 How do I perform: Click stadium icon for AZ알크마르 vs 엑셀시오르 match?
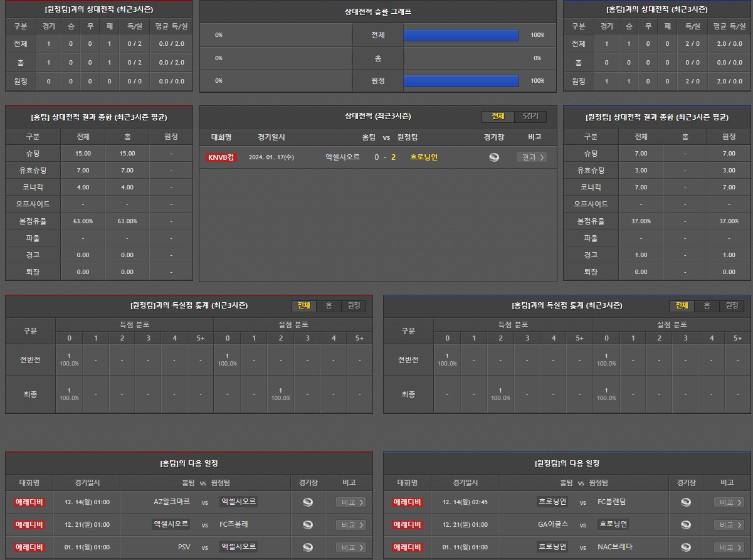point(308,502)
